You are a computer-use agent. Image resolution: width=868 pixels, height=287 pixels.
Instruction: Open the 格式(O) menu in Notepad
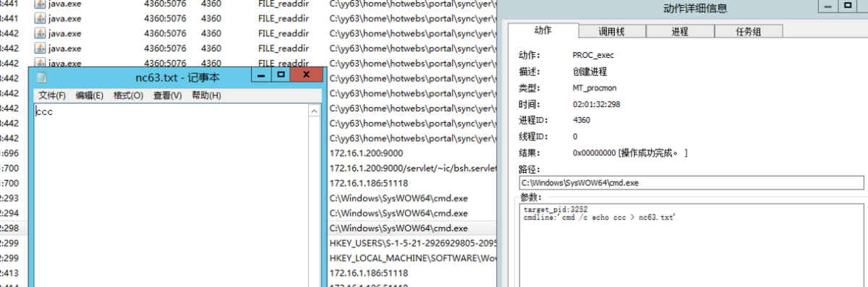tap(128, 95)
